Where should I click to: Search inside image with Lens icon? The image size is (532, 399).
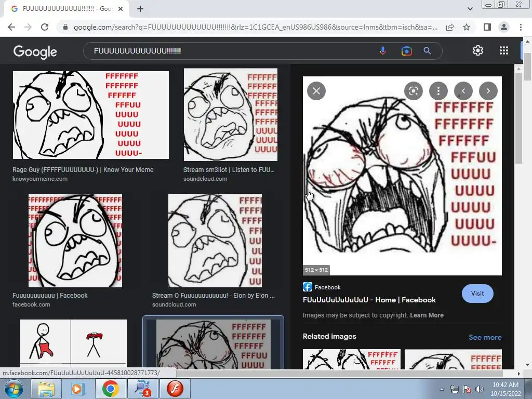[x=413, y=91]
